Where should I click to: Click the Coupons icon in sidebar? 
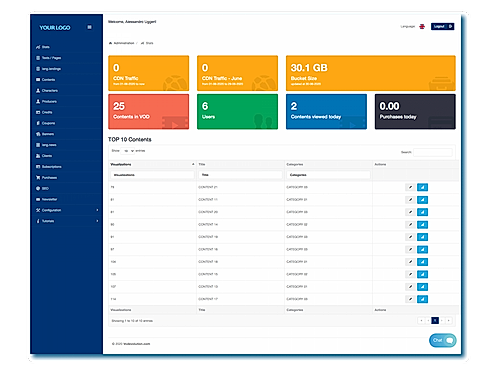coord(38,123)
